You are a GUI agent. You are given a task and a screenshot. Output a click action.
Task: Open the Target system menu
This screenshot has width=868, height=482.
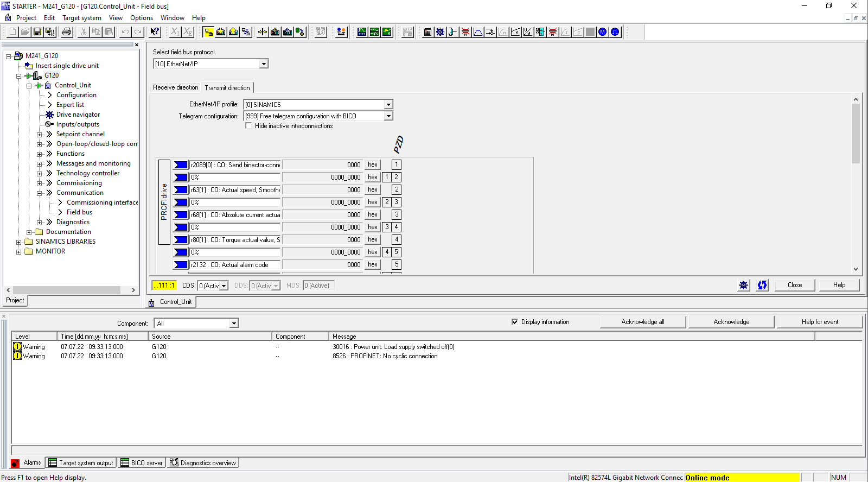click(81, 18)
